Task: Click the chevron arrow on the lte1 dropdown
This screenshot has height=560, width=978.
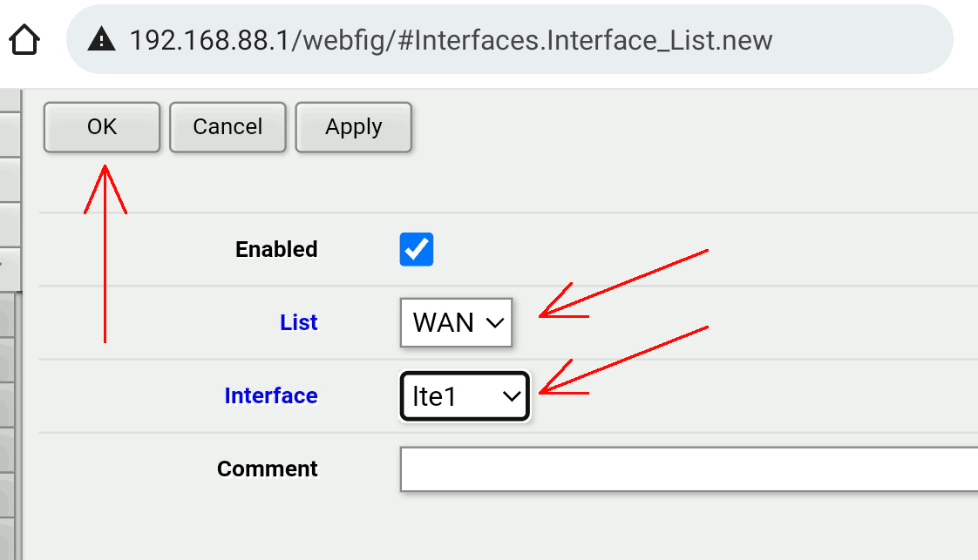Action: pos(511,397)
